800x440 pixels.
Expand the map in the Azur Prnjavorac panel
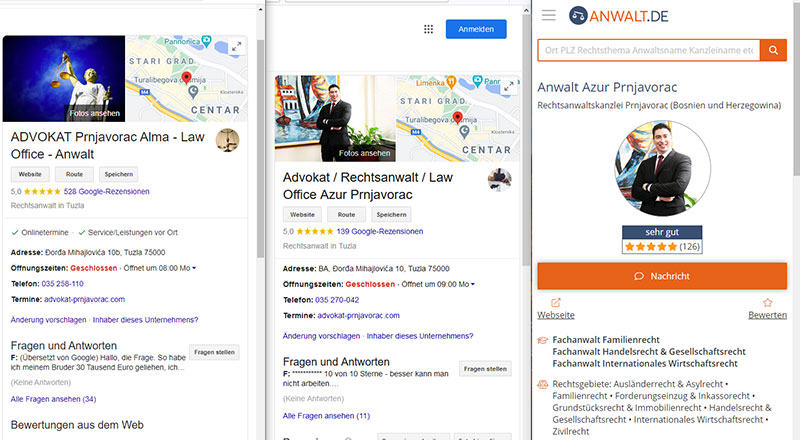(508, 87)
